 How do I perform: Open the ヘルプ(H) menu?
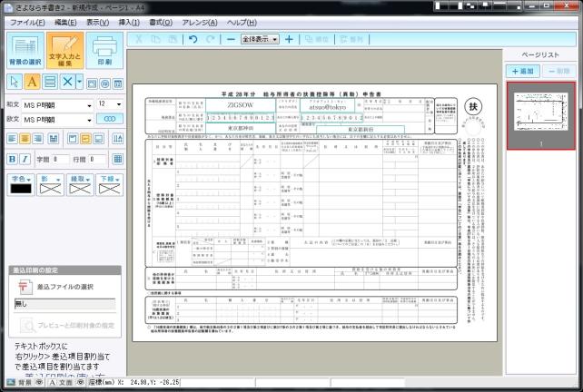(x=242, y=23)
